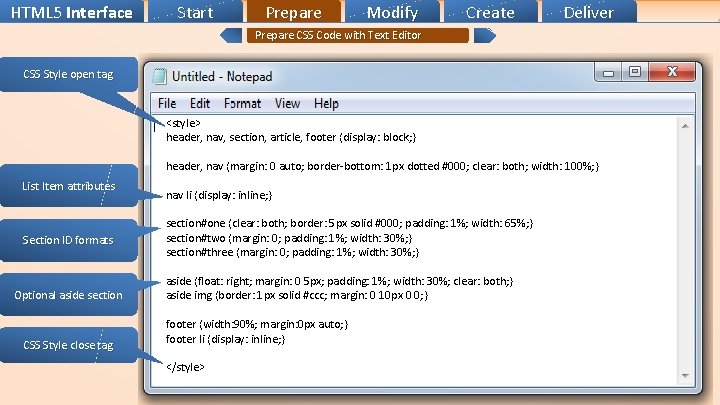Screen dimensions: 720x405
Task: Click the scrollbar down arrow in Notepad
Action: (x=685, y=376)
